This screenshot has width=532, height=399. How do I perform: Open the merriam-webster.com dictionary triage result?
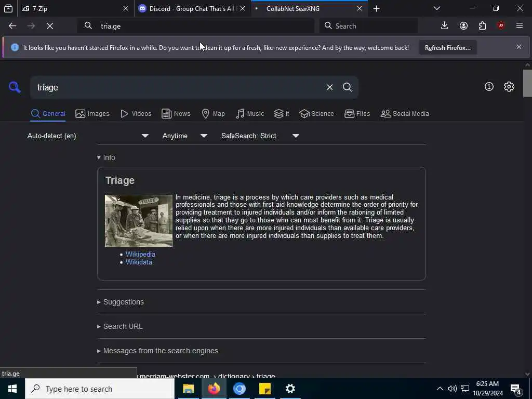tap(207, 376)
